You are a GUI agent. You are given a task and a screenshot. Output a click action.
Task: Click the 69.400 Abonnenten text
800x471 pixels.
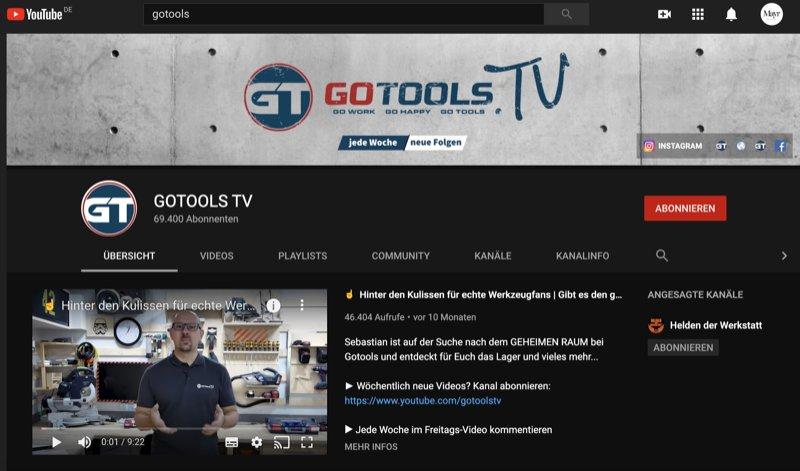click(196, 219)
